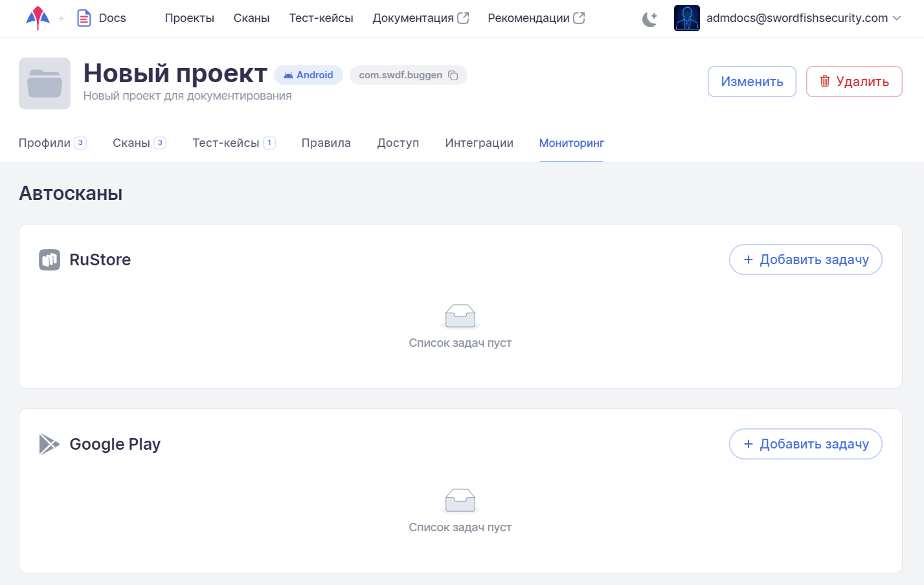This screenshot has width=924, height=585.
Task: Open the external Рекомендации link
Action: pyautogui.click(x=535, y=18)
